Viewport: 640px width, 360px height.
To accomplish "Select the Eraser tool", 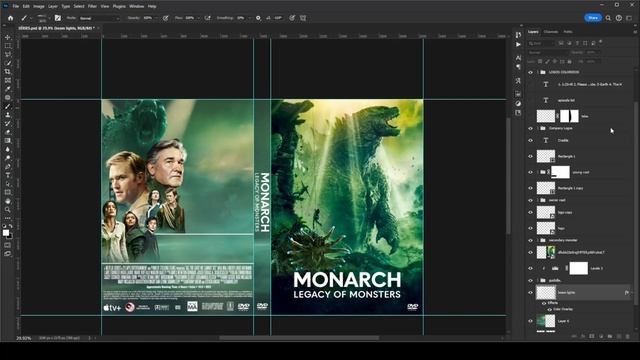I will coord(8,132).
